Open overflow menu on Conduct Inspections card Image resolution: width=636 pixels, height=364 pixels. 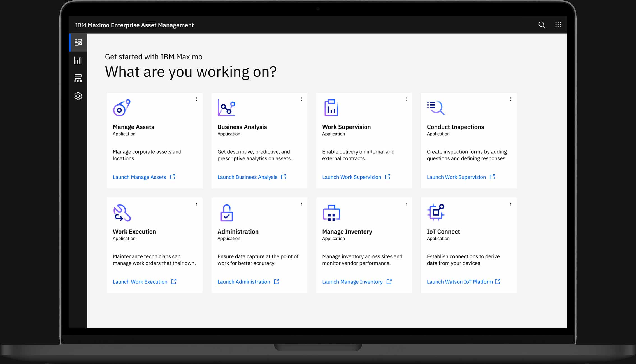(511, 99)
